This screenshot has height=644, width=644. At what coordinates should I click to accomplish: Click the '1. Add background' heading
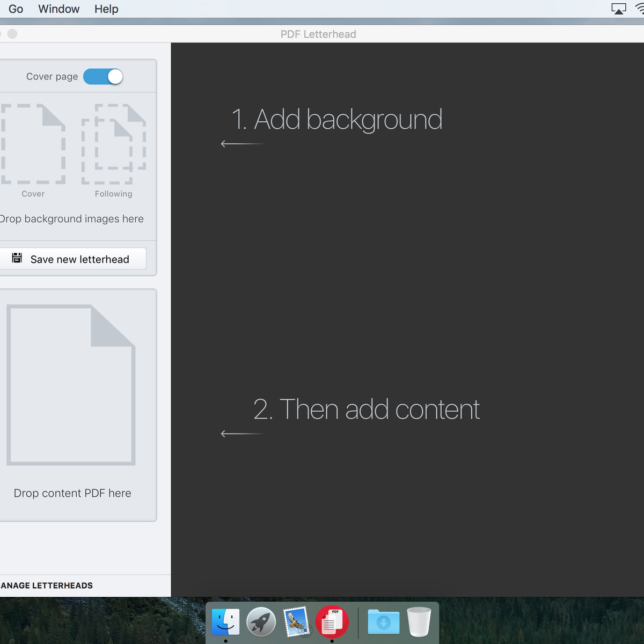337,119
